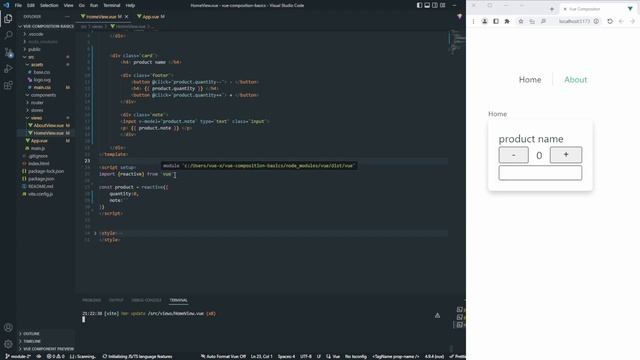Open the Edit menu
Image resolution: width=640 pixels, height=360 pixels.
[31, 5]
